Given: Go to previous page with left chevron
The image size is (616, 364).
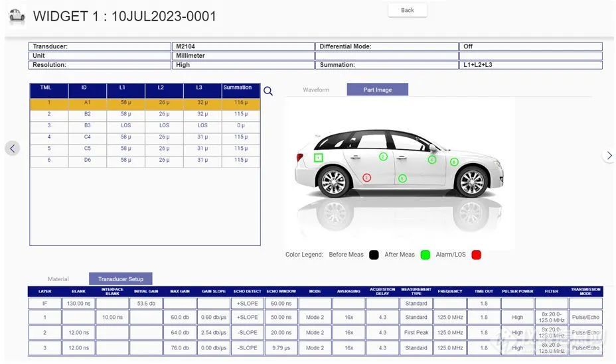Looking at the screenshot, I should click(x=12, y=149).
